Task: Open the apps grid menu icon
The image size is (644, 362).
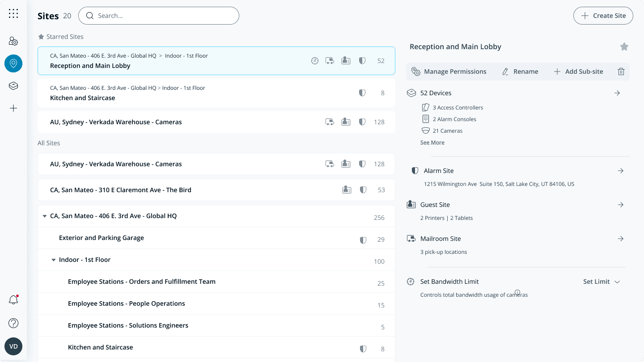Action: click(x=13, y=14)
